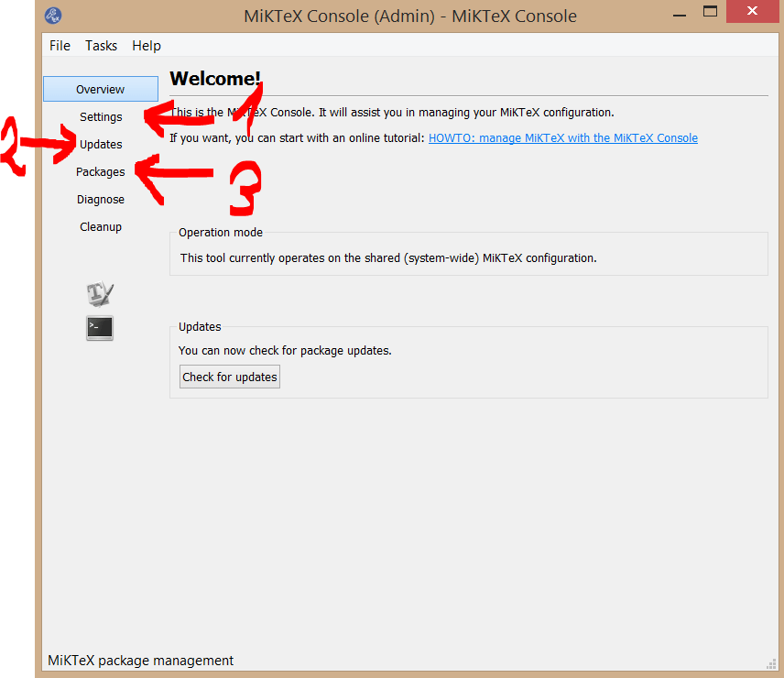
Task: Open TeXworks via the sidebar icon
Action: [100, 293]
